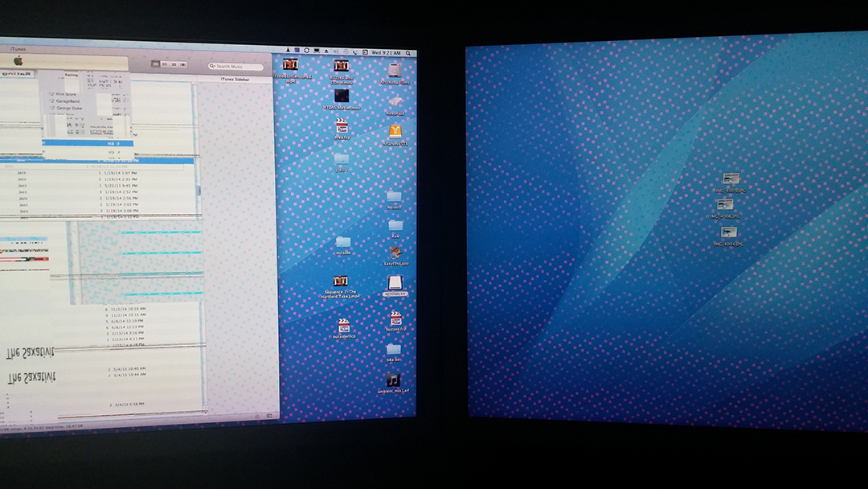Toggle the GarageBand playlist checkbox

coord(52,101)
